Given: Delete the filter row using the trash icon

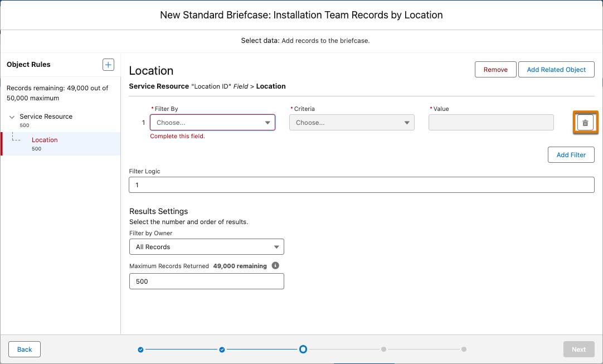Looking at the screenshot, I should point(585,122).
